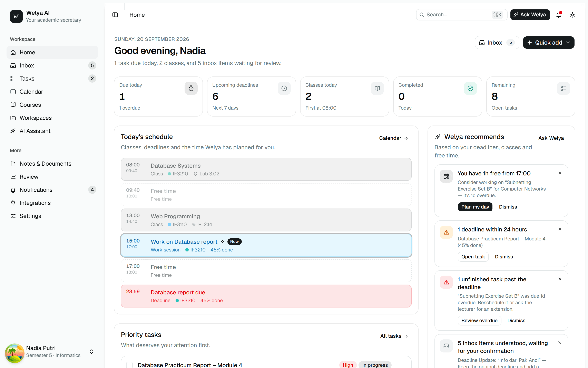Screen dimensions: 588x368
Task: Close the 5 inbox items card
Action: 560,343
